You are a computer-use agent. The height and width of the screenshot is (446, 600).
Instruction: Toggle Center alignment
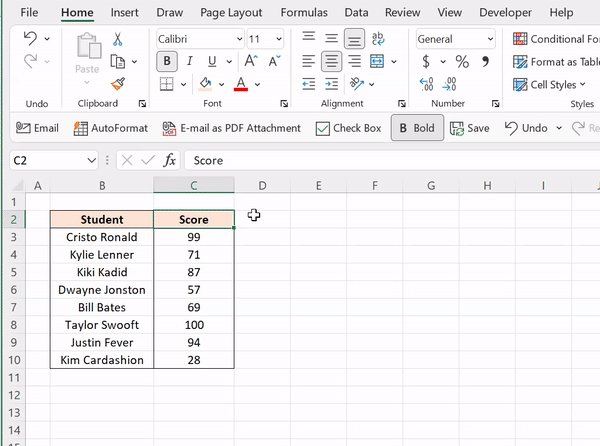331,61
